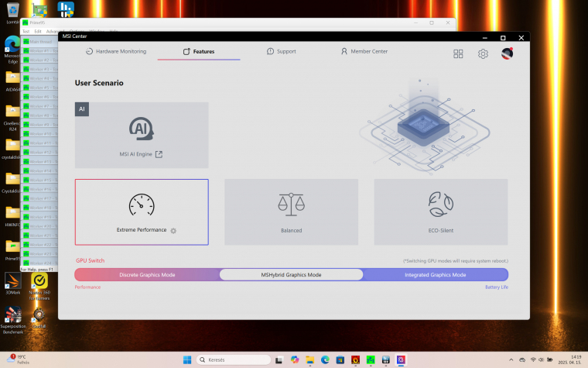Screen dimensions: 588x368
Task: Open the clock and date in the taskbar
Action: tap(569, 359)
